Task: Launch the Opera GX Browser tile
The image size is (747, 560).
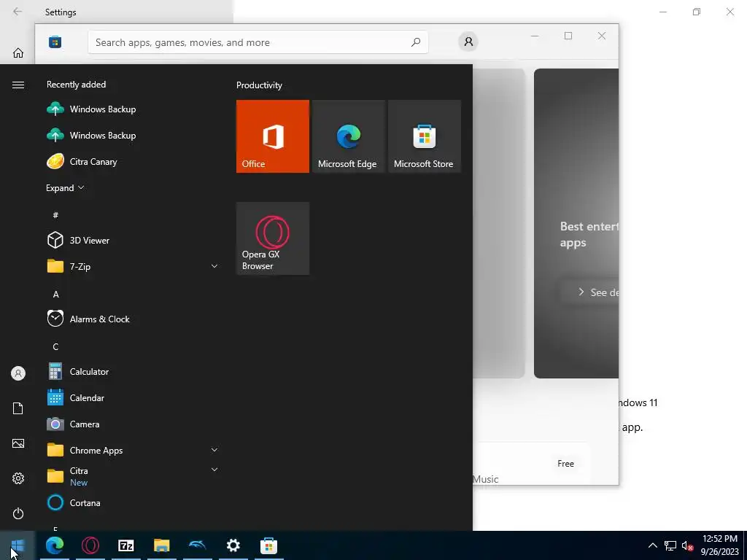Action: (273, 238)
